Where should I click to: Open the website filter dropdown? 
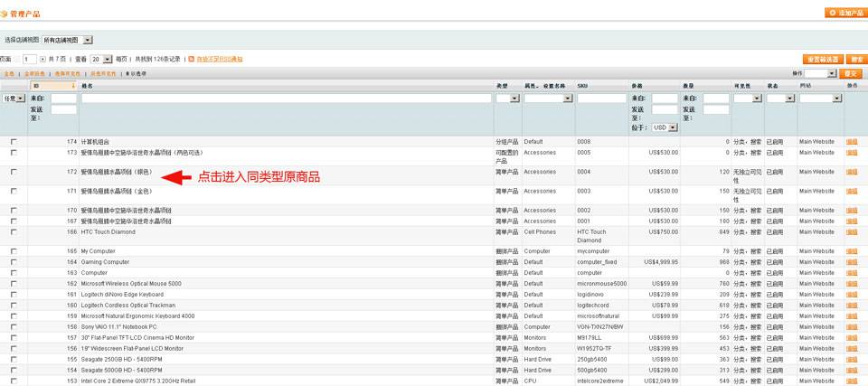(820, 98)
